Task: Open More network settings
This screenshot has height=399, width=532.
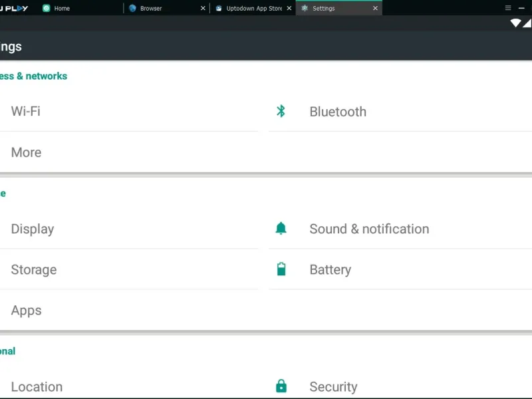Action: (x=129, y=152)
